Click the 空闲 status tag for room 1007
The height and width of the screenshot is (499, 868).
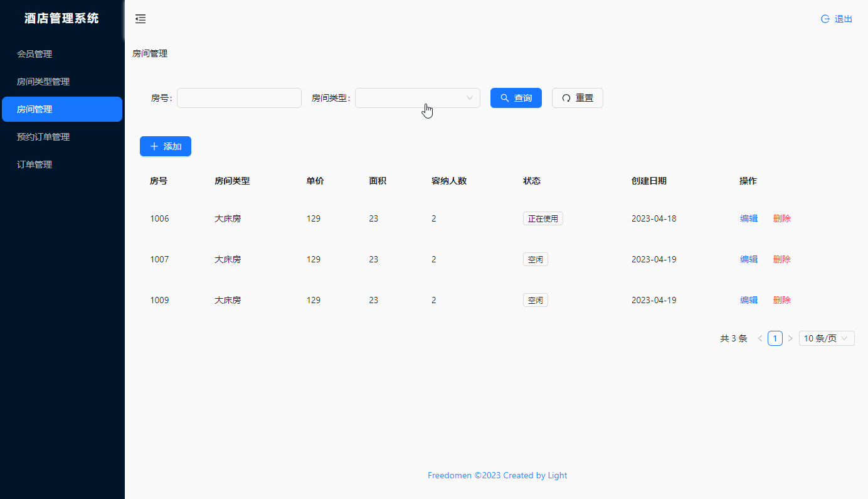click(536, 259)
